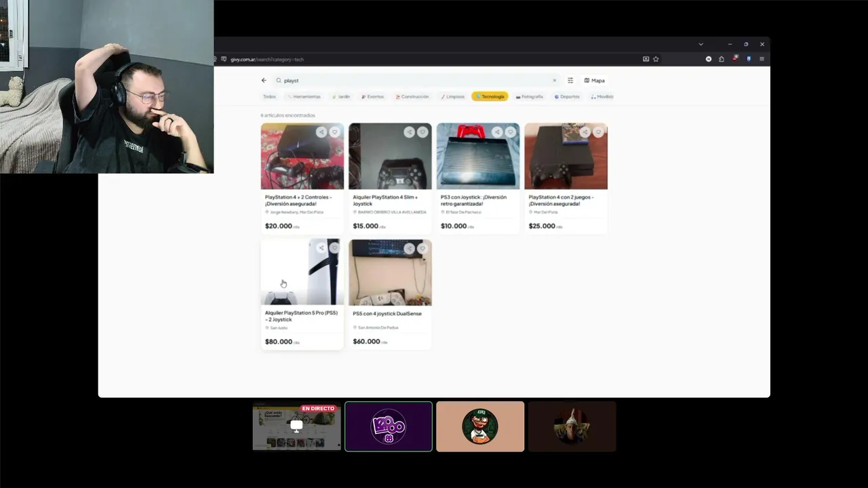Share the PlayStation 4 + 2 Controles listing

click(x=321, y=132)
